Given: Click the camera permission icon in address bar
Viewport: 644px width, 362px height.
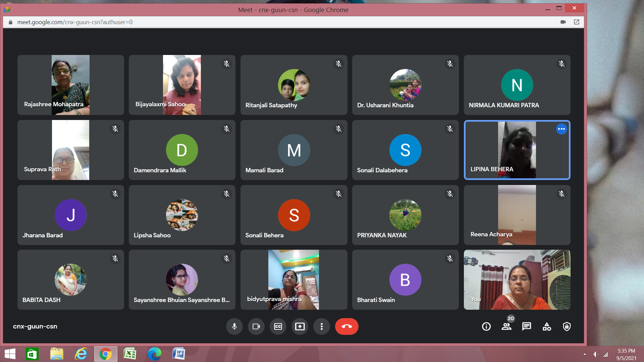Looking at the screenshot, I should tap(563, 22).
